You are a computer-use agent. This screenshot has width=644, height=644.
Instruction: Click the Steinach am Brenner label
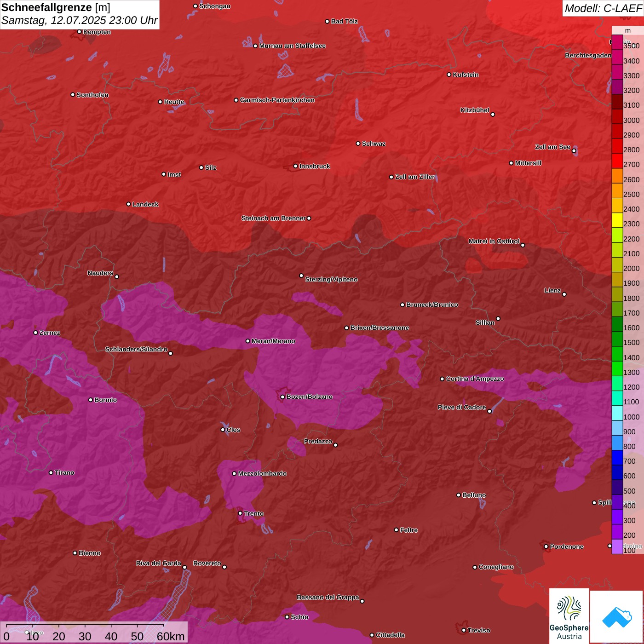(273, 218)
